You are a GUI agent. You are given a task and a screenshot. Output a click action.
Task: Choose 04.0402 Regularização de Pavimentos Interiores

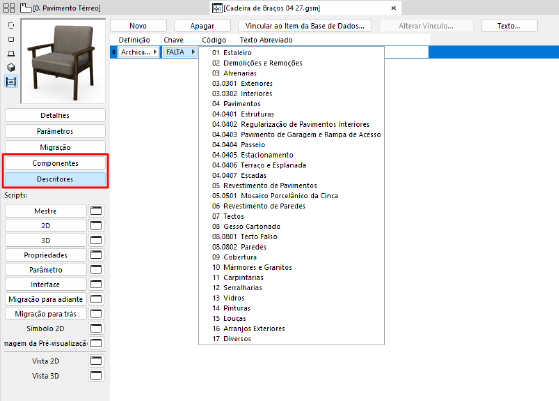(x=291, y=124)
